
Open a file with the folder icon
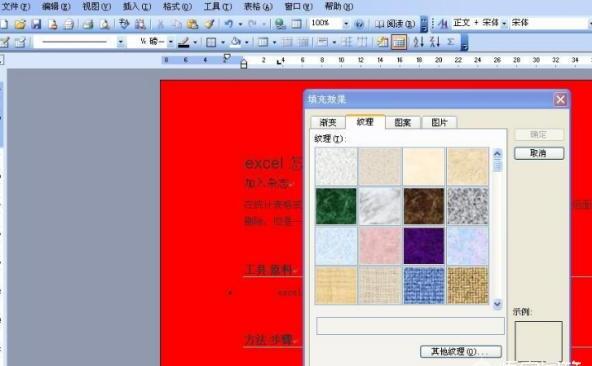coord(20,25)
